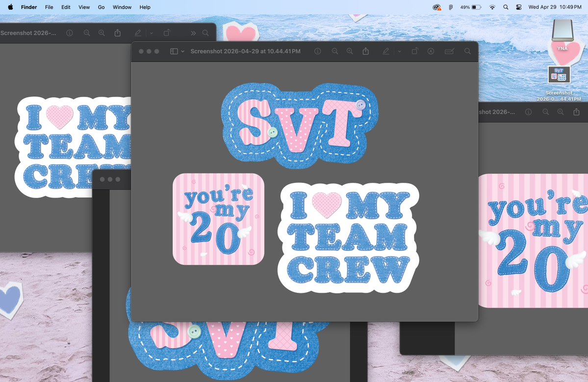Open Control Center
Screen dimensions: 588x382
tap(519, 7)
